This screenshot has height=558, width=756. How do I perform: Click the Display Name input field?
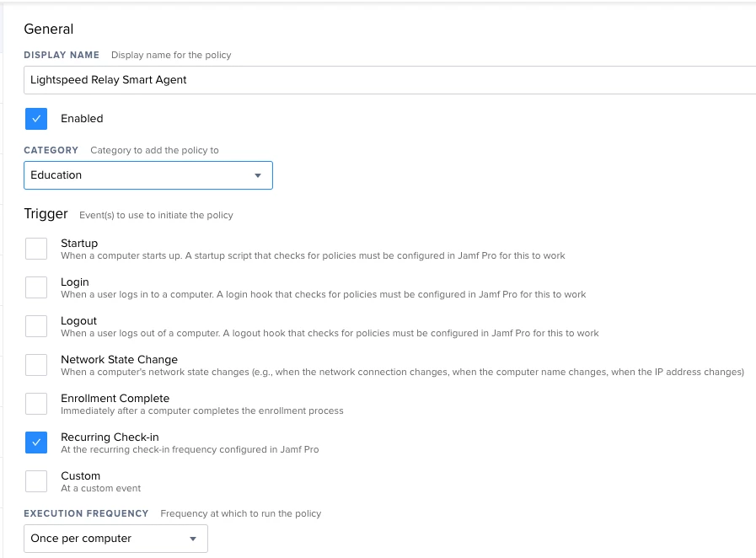click(389, 80)
